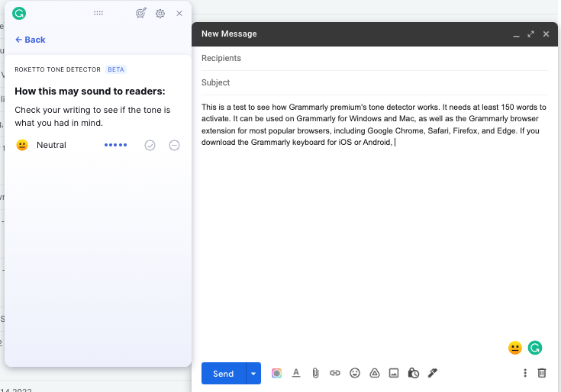Screen dimensions: 561x392
Task: Click the BETA badge
Action: pos(116,69)
